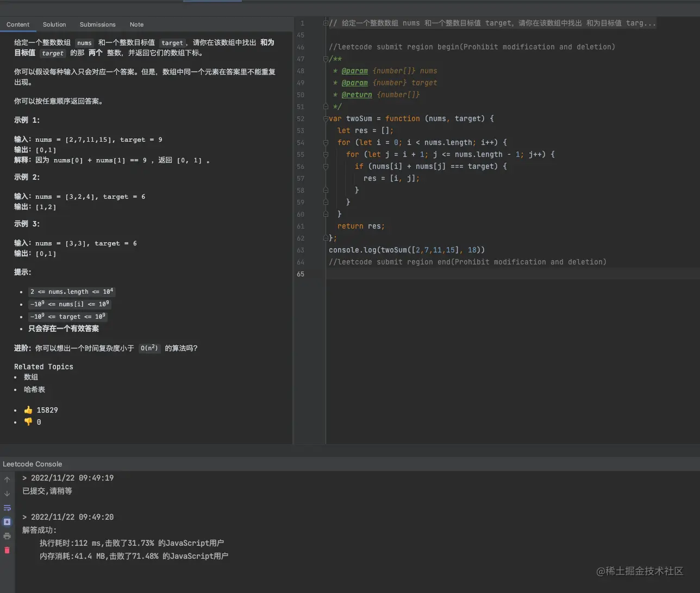Click '已提交,请稍等' console message
This screenshot has height=593, width=700.
47,491
